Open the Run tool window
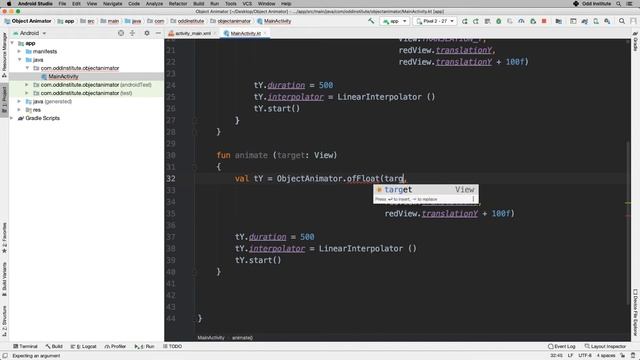640x360 pixels. pyautogui.click(x=144, y=346)
